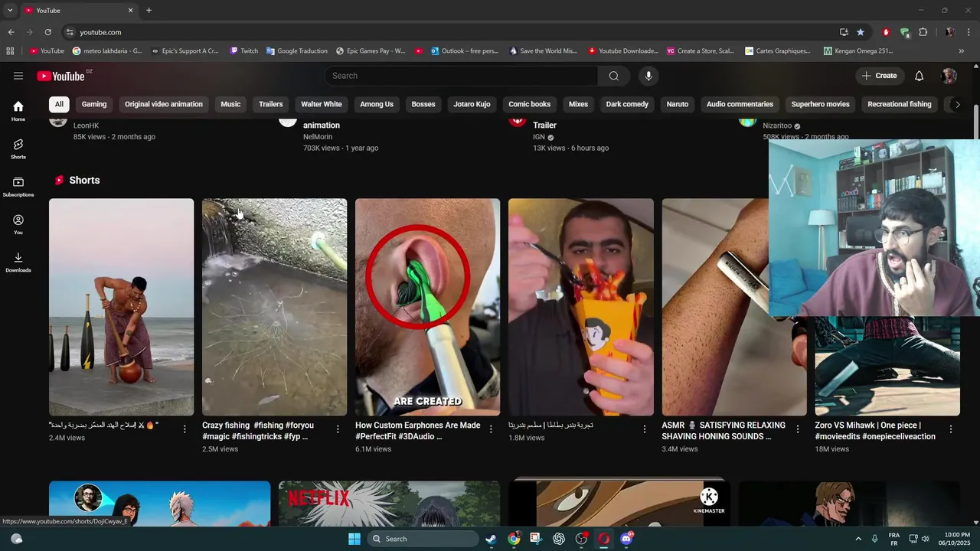This screenshot has height=551, width=980.
Task: Open the Nizaritoo channel link
Action: 777,126
